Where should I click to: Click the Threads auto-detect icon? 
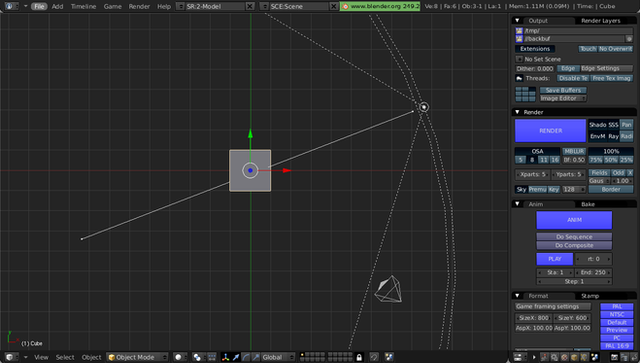coord(519,78)
